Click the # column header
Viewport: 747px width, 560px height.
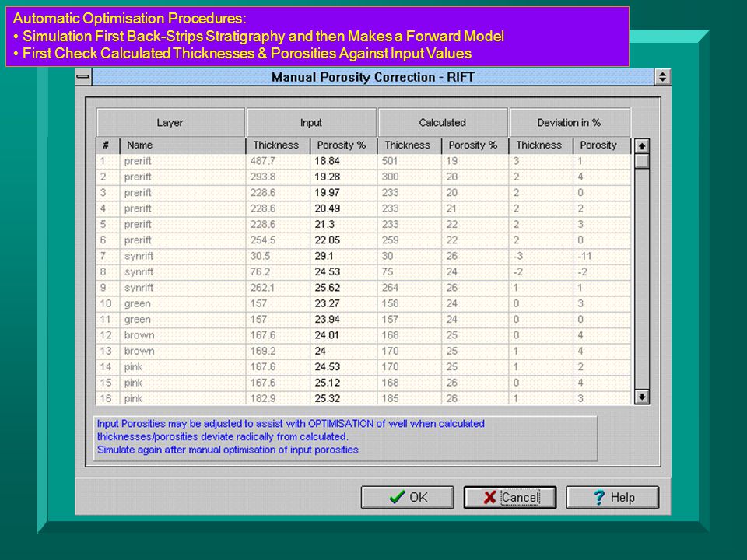tap(107, 145)
